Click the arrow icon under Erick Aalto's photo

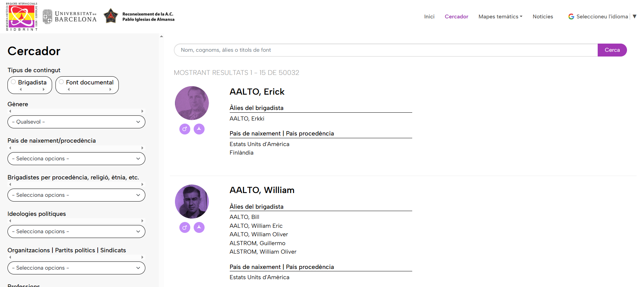(x=199, y=129)
